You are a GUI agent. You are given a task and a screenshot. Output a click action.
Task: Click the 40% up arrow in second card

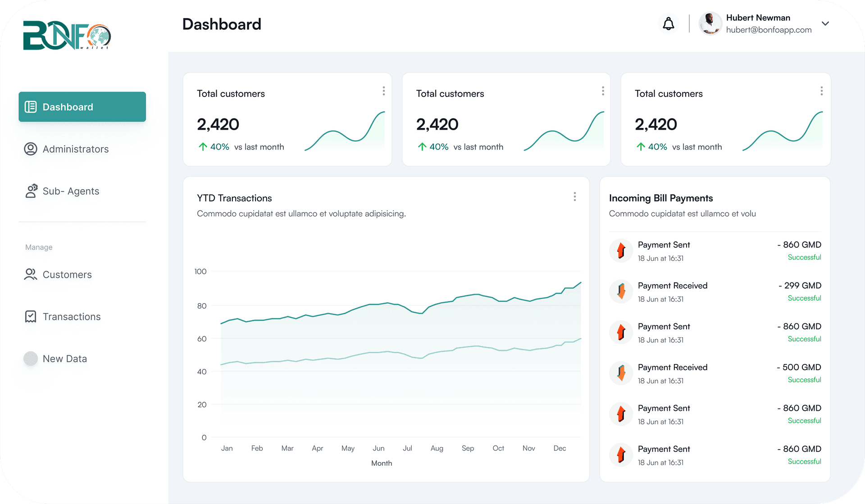422,147
